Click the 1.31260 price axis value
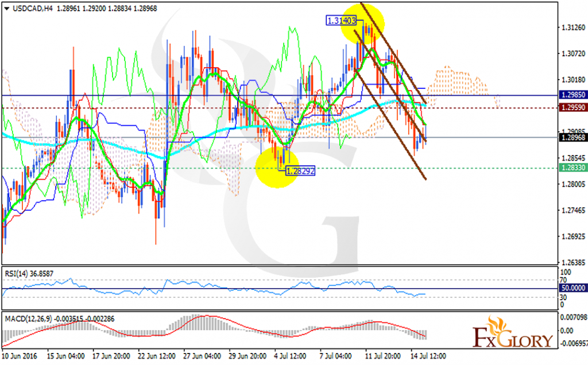588x365 pixels. pyautogui.click(x=572, y=28)
